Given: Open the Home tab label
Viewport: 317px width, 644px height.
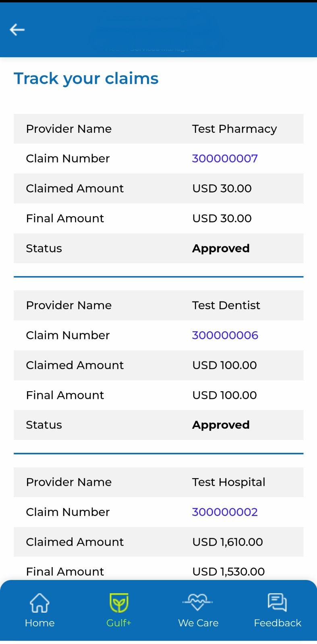Looking at the screenshot, I should tap(39, 623).
